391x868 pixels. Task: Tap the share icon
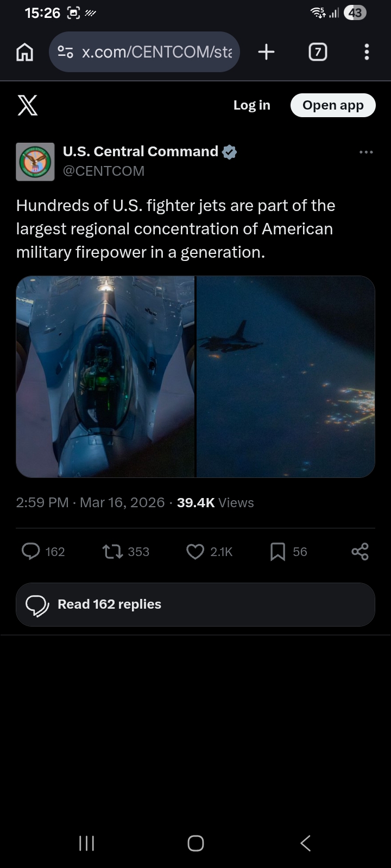point(360,552)
